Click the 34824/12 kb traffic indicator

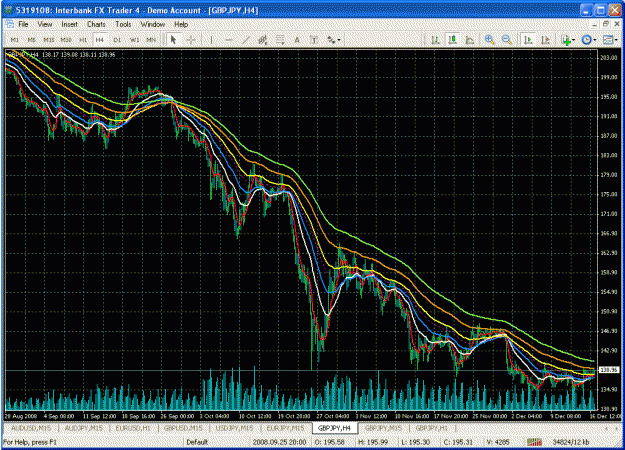(571, 442)
